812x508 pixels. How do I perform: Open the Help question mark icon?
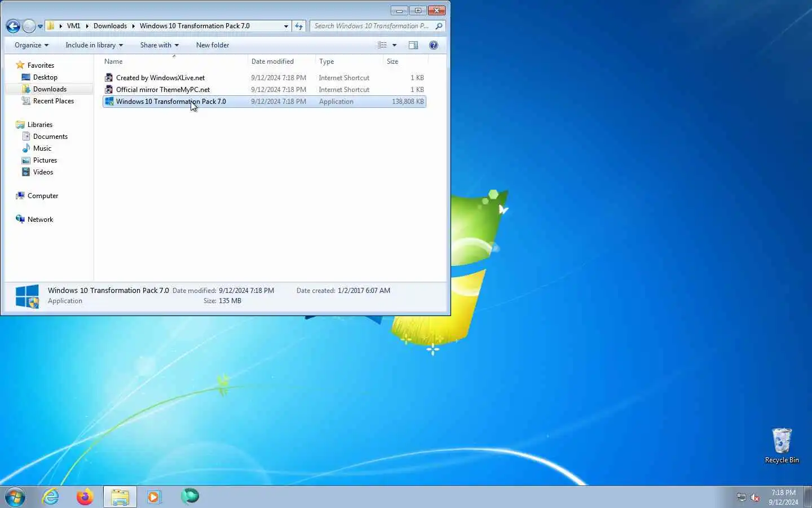click(x=434, y=45)
